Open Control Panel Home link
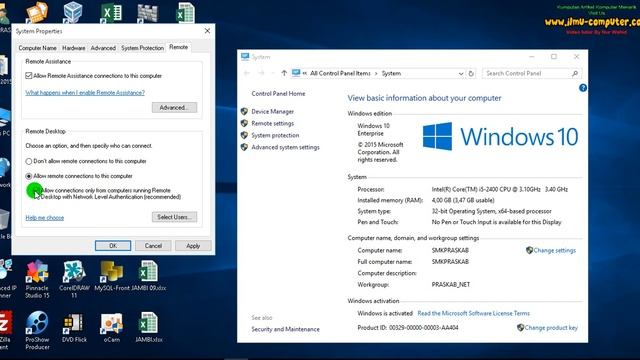The width and height of the screenshot is (640, 360). [278, 93]
